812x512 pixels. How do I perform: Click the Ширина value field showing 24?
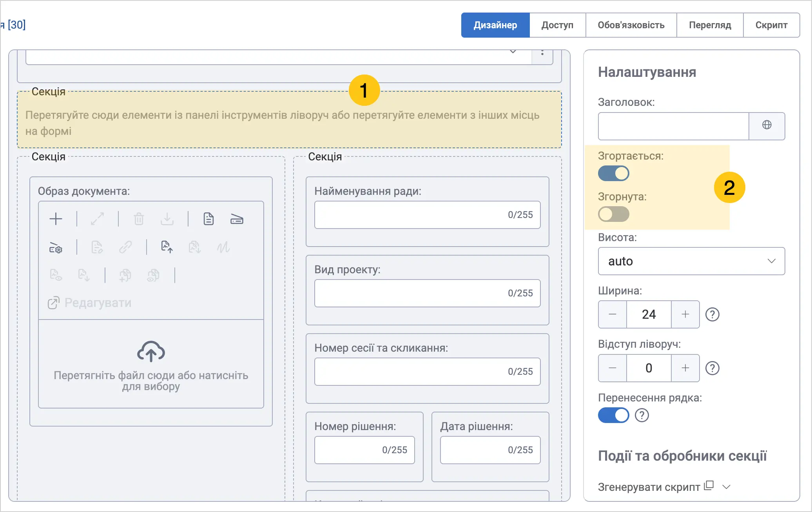tap(649, 314)
